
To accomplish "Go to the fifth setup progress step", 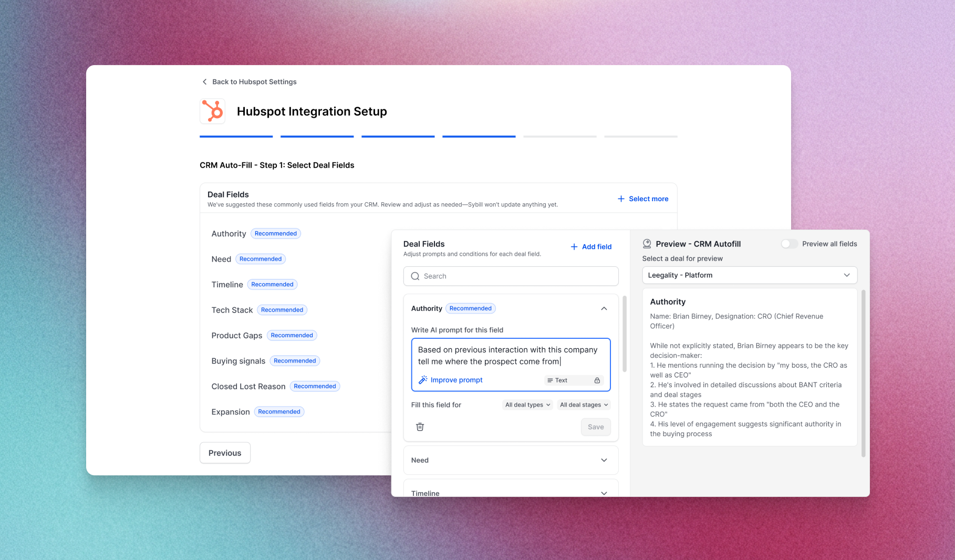I will pos(560,137).
